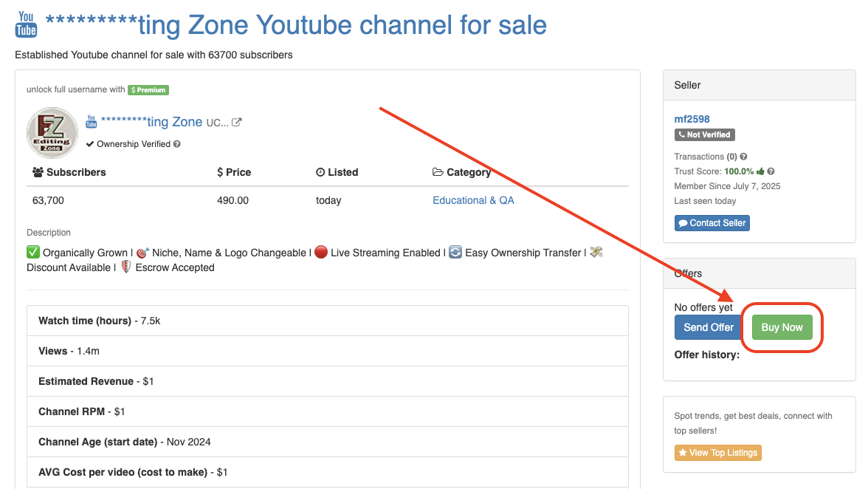Viewport: 868px width, 489px height.
Task: Click the 'unlock full username with' text
Action: [76, 89]
